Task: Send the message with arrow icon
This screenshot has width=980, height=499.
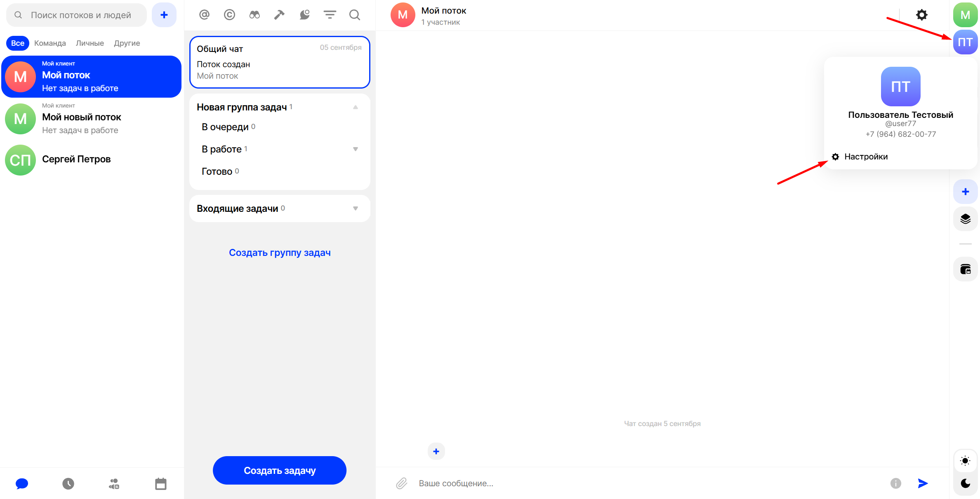Action: coord(923,483)
